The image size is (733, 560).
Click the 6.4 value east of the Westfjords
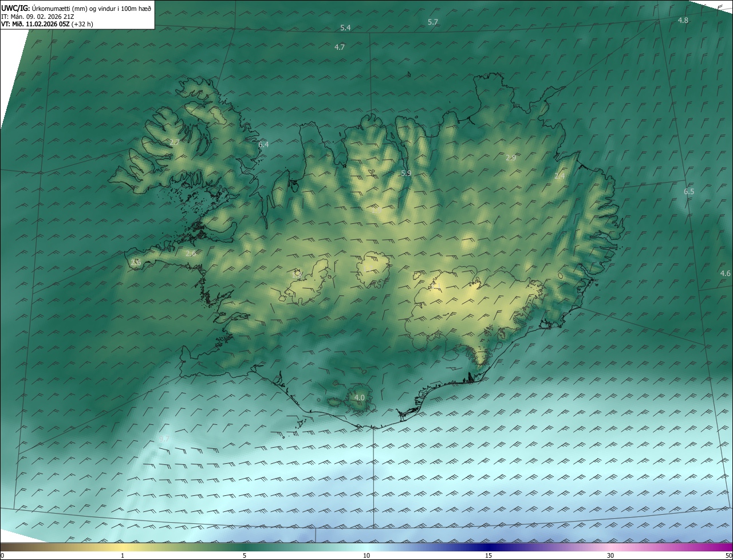tap(263, 145)
